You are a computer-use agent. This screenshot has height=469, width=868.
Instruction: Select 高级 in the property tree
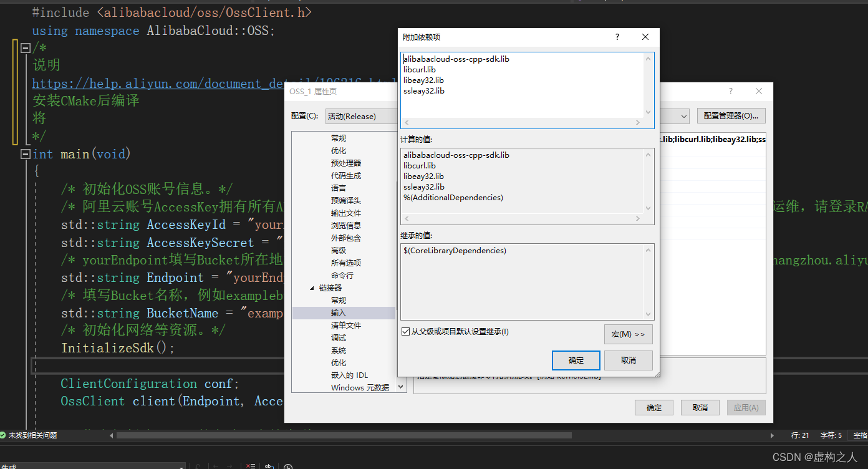[x=339, y=251]
